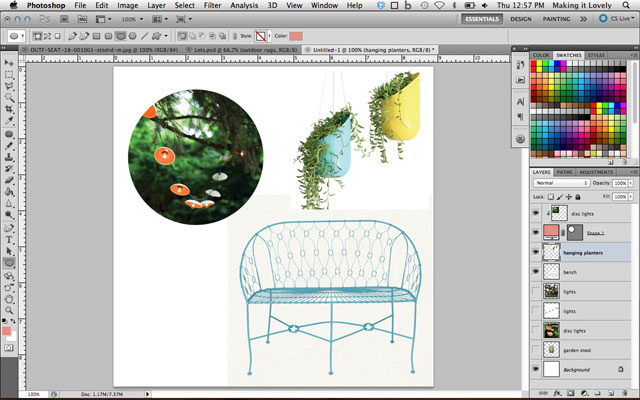Click the foreground color swatch in toolbox
Screen dimensions: 640x400
[x=7, y=330]
